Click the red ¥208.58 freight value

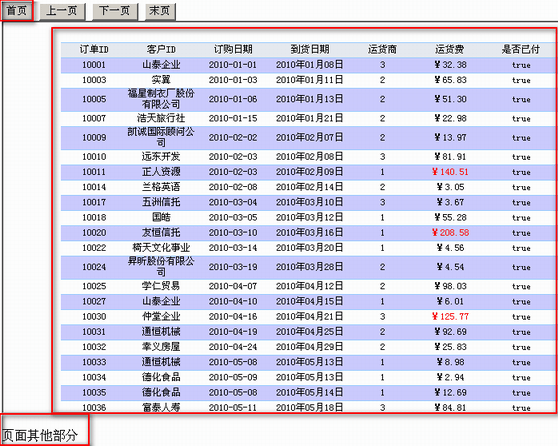(450, 233)
